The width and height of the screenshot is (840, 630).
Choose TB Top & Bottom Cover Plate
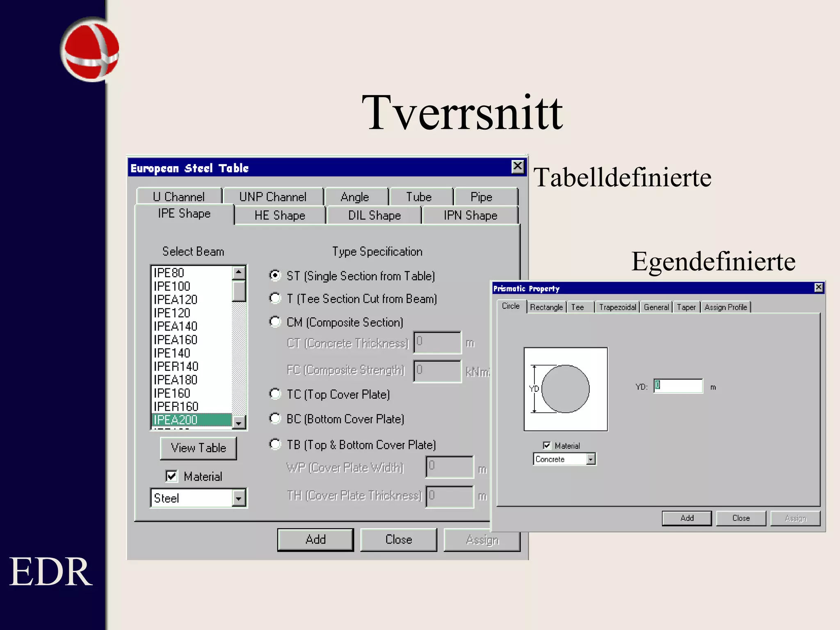coord(275,444)
